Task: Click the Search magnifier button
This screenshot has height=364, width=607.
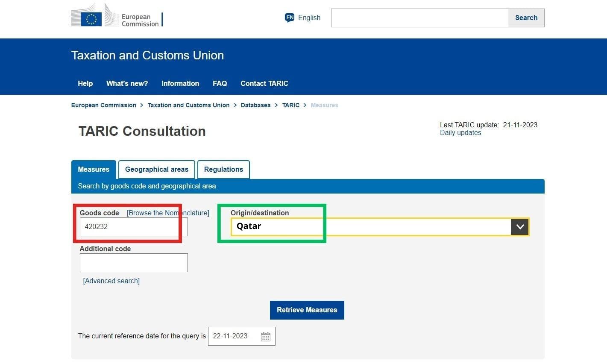Action: [x=526, y=18]
